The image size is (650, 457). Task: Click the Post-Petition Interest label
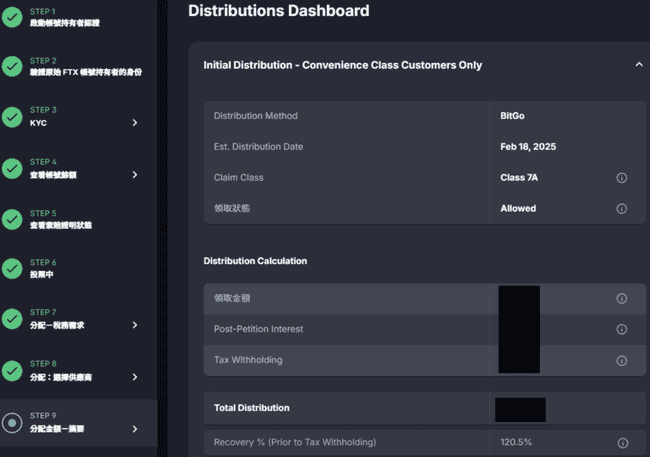pos(258,329)
